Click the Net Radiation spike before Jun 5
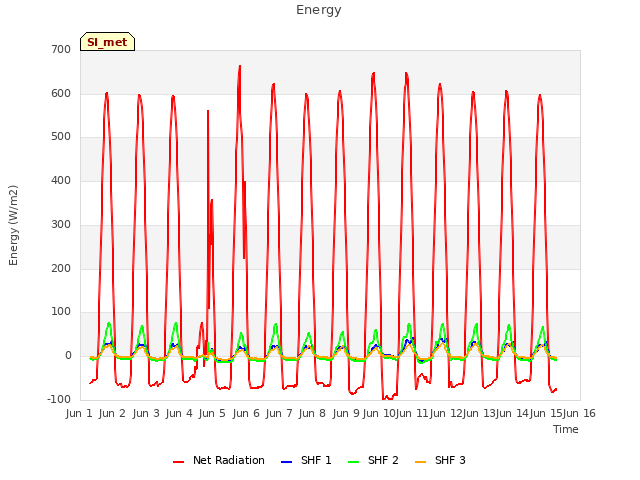 click(208, 111)
